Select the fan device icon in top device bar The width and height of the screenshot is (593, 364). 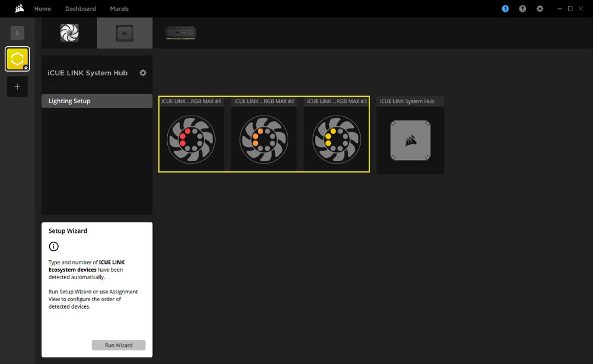[69, 33]
